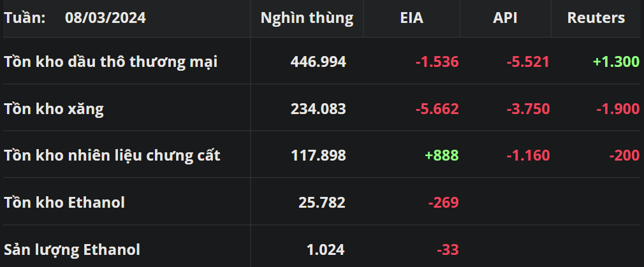Click the API column header

[505, 18]
